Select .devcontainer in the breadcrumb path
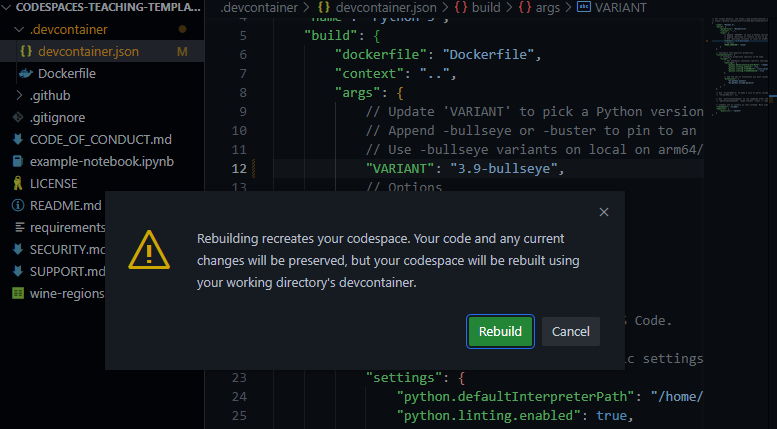 tap(259, 8)
